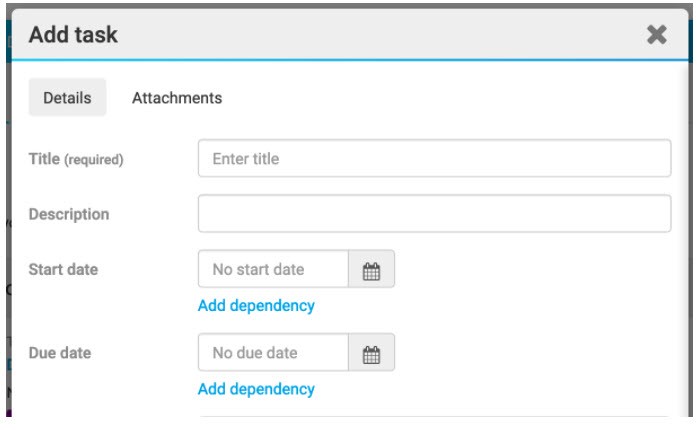The width and height of the screenshot is (697, 430).
Task: Focus the Description text field
Action: point(434,213)
